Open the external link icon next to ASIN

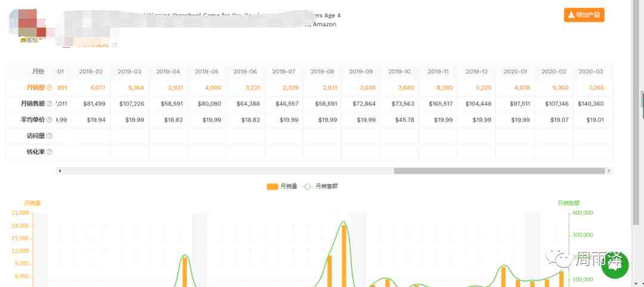(114, 45)
